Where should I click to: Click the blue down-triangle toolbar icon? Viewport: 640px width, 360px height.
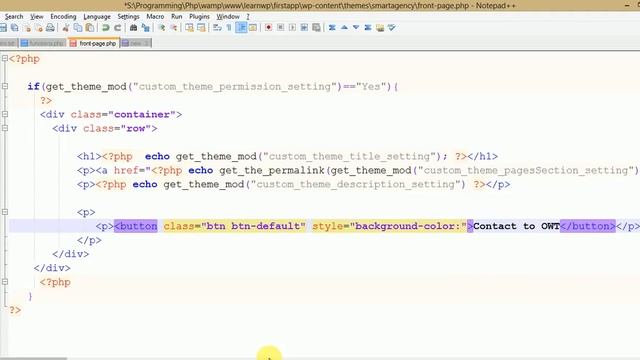(356, 28)
